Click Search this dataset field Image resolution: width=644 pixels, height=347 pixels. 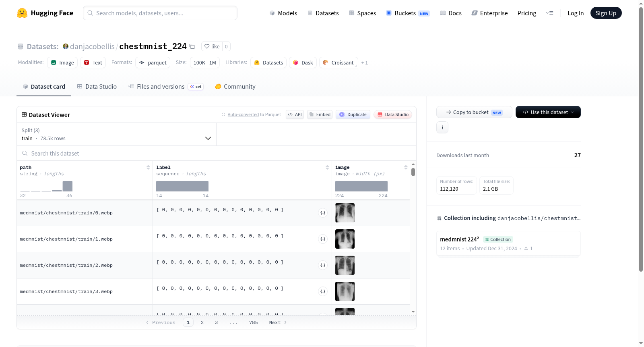pos(217,153)
